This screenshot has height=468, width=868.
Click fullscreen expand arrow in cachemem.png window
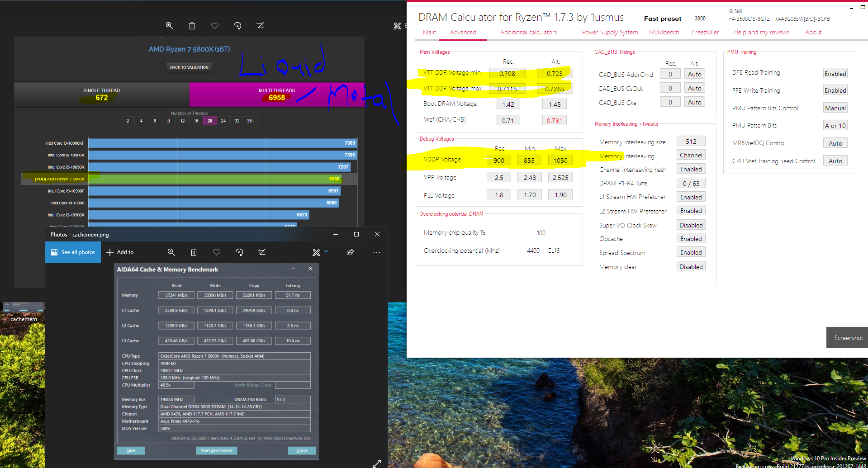pos(377,463)
